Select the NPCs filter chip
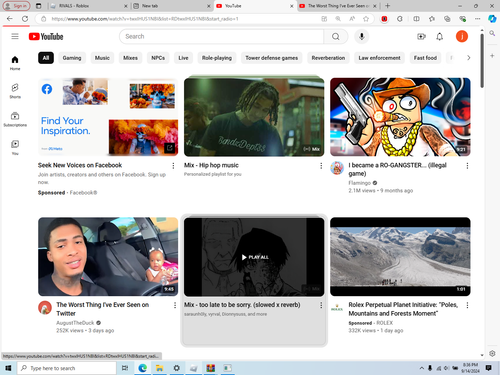The image size is (500, 375). point(158,58)
